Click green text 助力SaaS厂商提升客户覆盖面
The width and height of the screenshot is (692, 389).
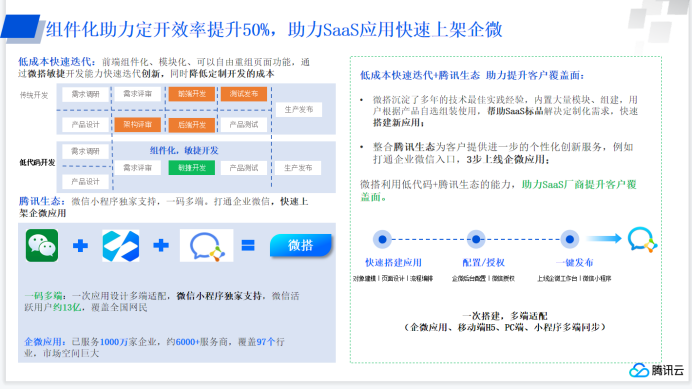[499, 190]
